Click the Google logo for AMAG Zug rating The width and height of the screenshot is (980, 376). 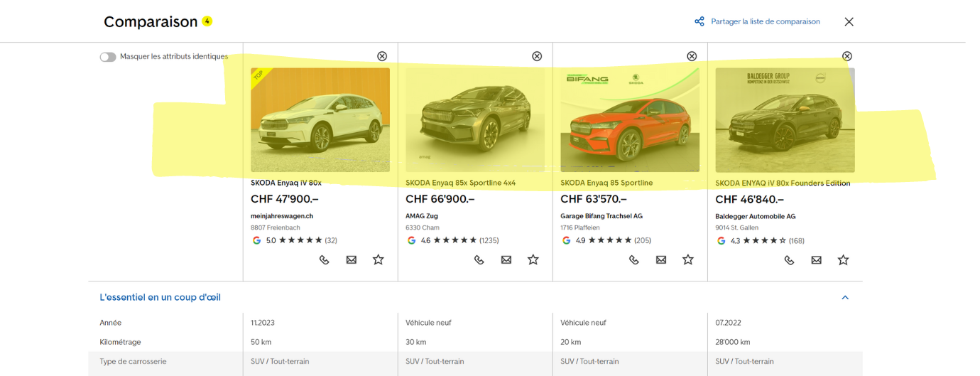click(411, 240)
